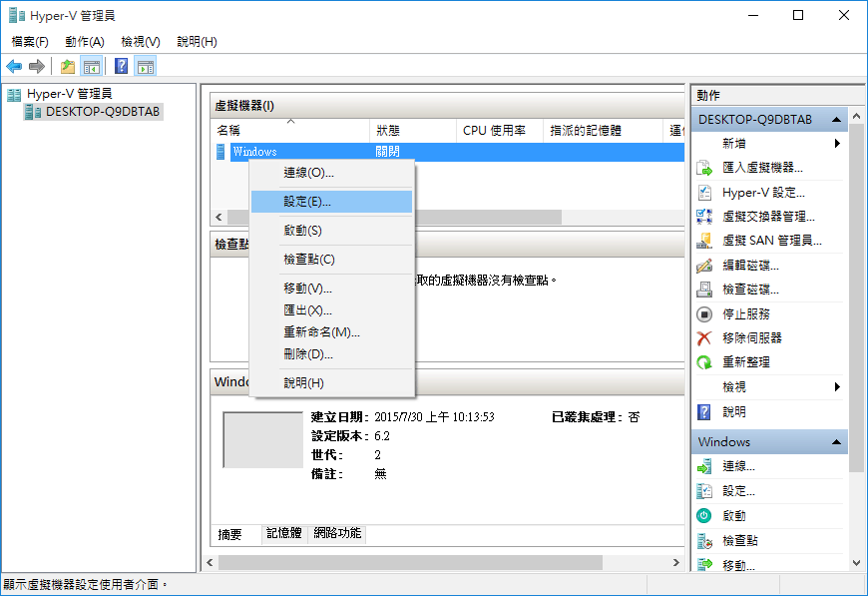This screenshot has height=596, width=868.
Task: Choose 啟動(S) from the context menu
Action: [x=331, y=231]
